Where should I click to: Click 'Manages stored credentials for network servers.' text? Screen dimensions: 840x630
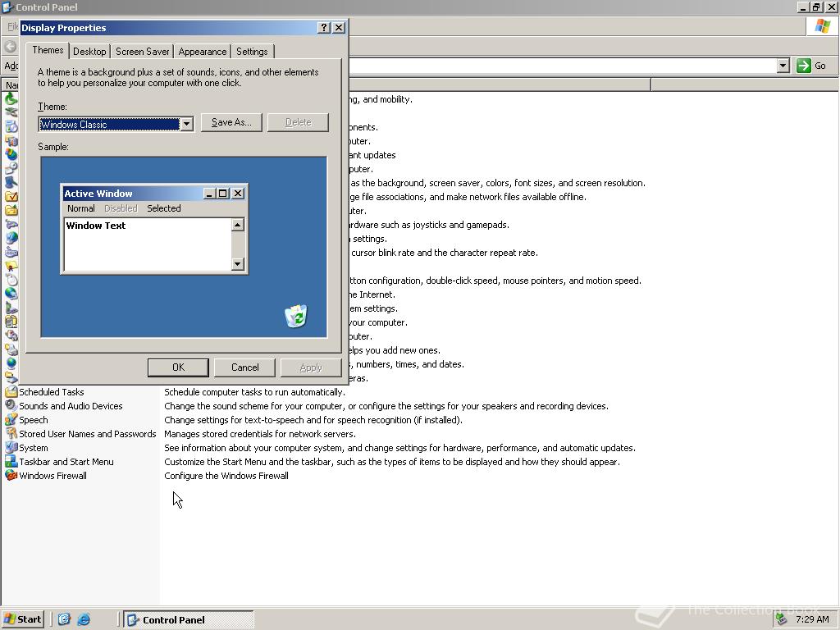[260, 433]
